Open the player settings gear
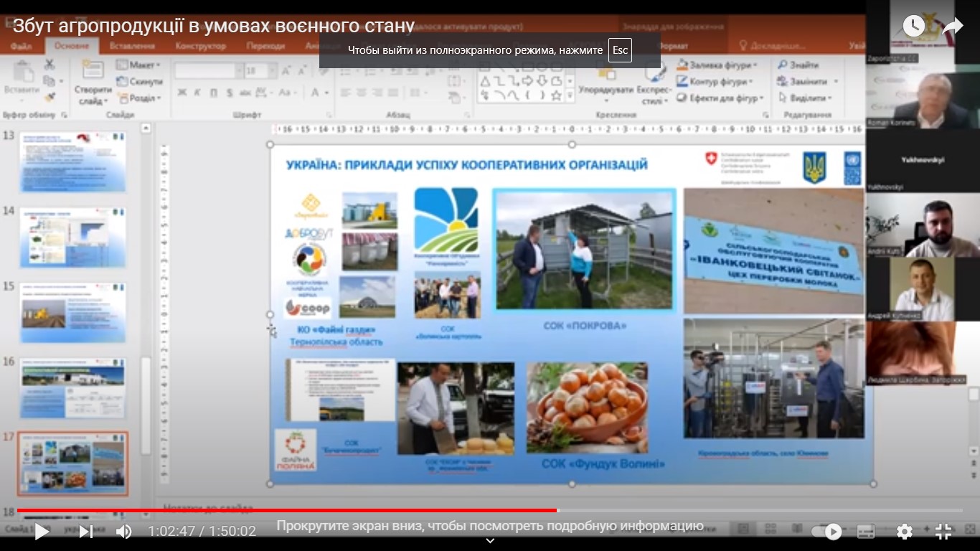 [905, 532]
